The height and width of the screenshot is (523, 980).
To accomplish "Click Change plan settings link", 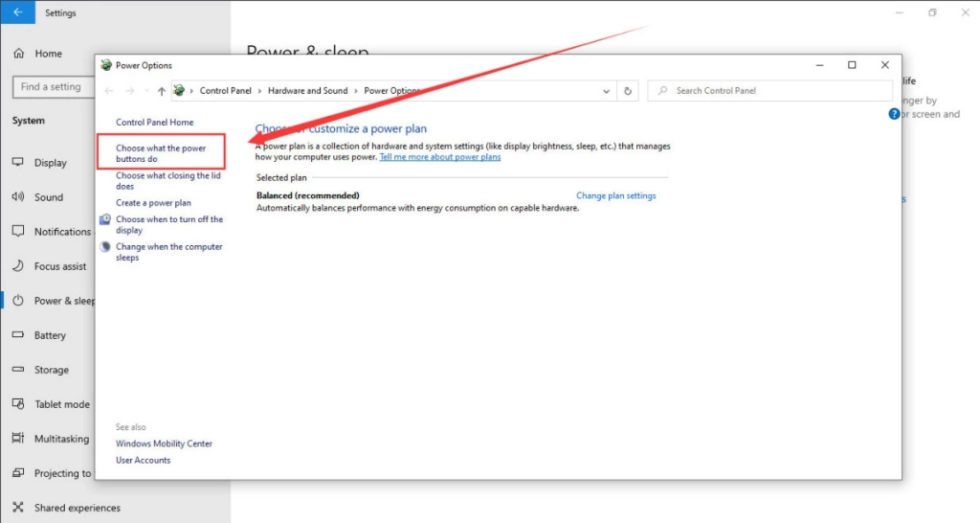I will 615,195.
